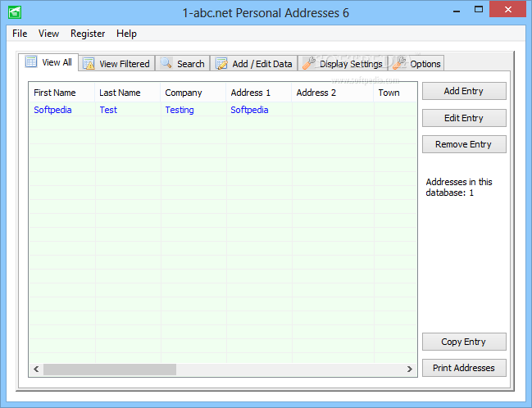The width and height of the screenshot is (532, 408).
Task: Open the Help menu
Action: (x=126, y=34)
